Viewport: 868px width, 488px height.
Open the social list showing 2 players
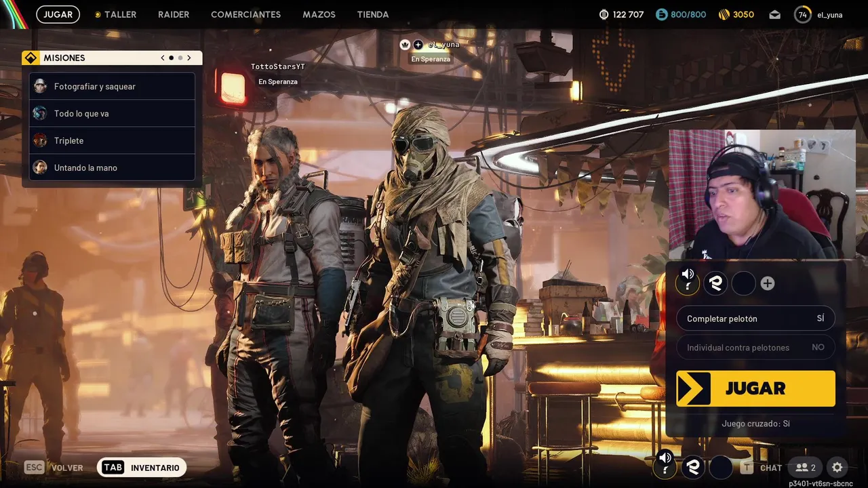tap(806, 467)
